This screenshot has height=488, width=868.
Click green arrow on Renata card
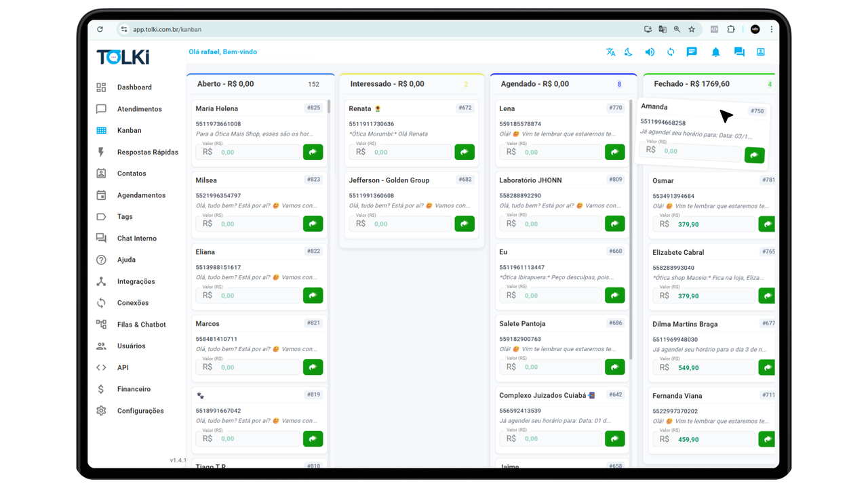point(465,152)
